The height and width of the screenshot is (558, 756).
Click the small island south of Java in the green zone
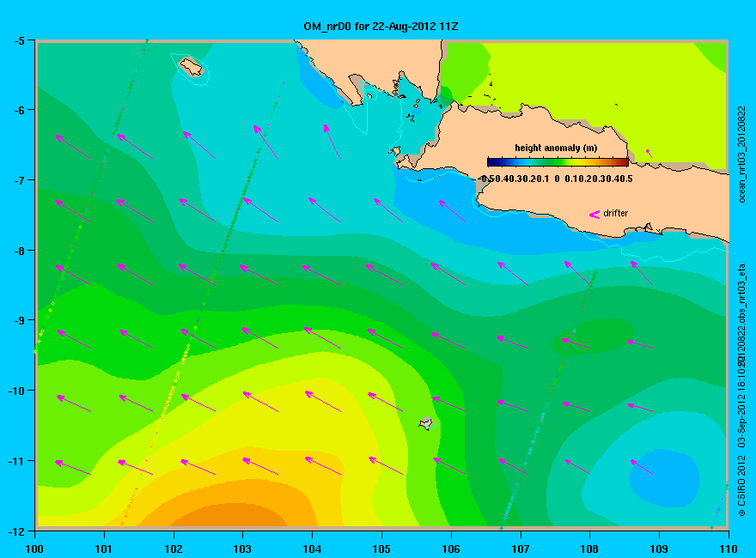(x=427, y=423)
